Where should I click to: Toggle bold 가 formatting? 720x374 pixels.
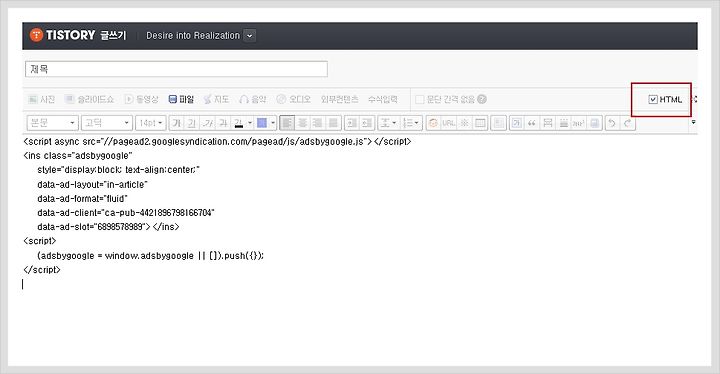coord(176,123)
